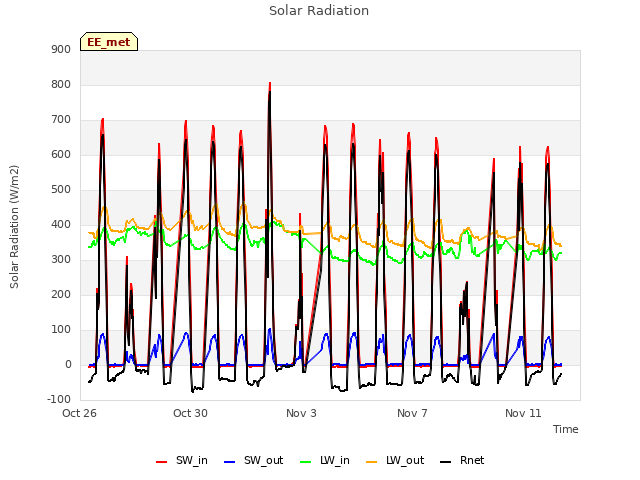Click the 200 y-axis tick label

pyautogui.click(x=61, y=295)
